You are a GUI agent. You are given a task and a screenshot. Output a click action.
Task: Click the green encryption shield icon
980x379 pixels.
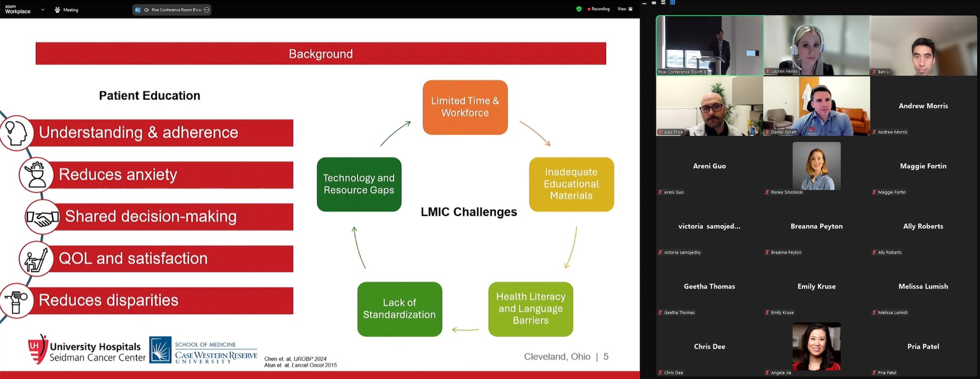pyautogui.click(x=579, y=9)
